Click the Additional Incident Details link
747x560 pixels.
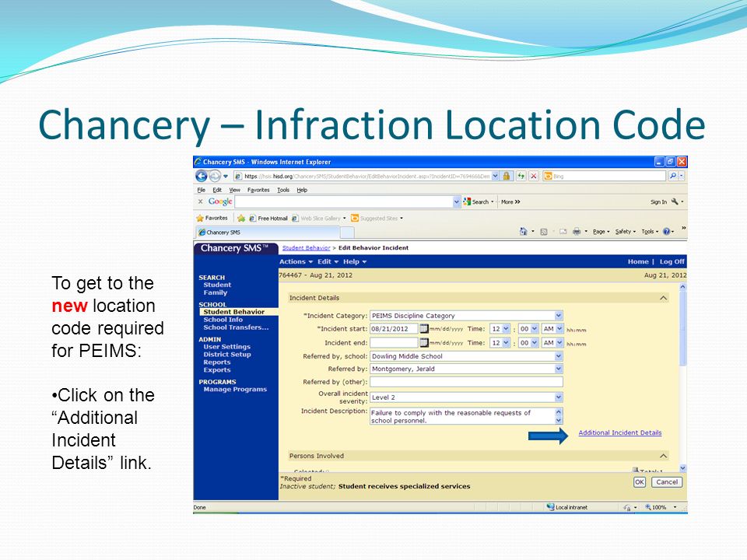click(x=620, y=432)
